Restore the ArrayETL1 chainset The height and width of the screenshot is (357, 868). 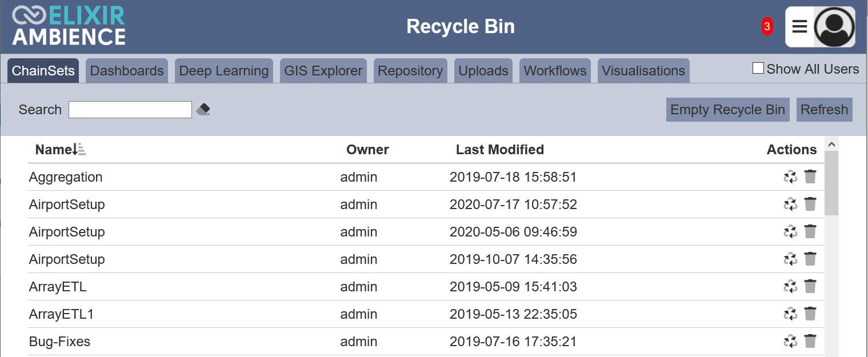(790, 314)
